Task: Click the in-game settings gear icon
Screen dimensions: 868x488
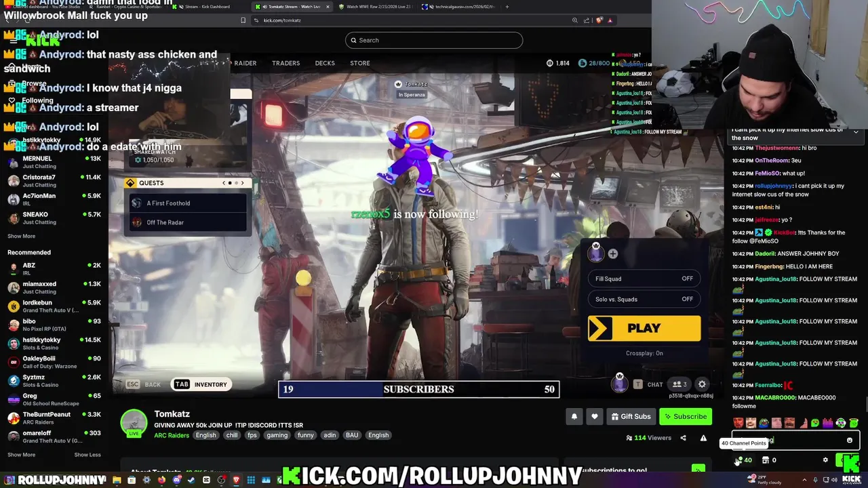Action: coord(702,384)
